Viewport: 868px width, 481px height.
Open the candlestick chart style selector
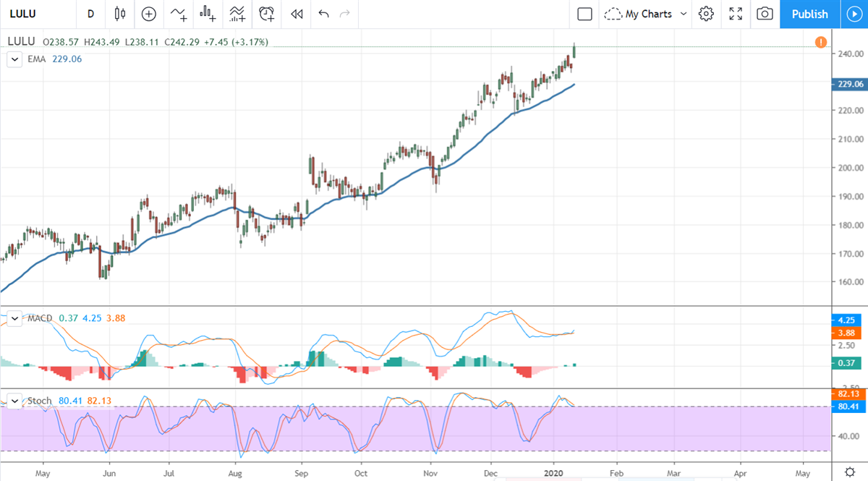pyautogui.click(x=119, y=14)
